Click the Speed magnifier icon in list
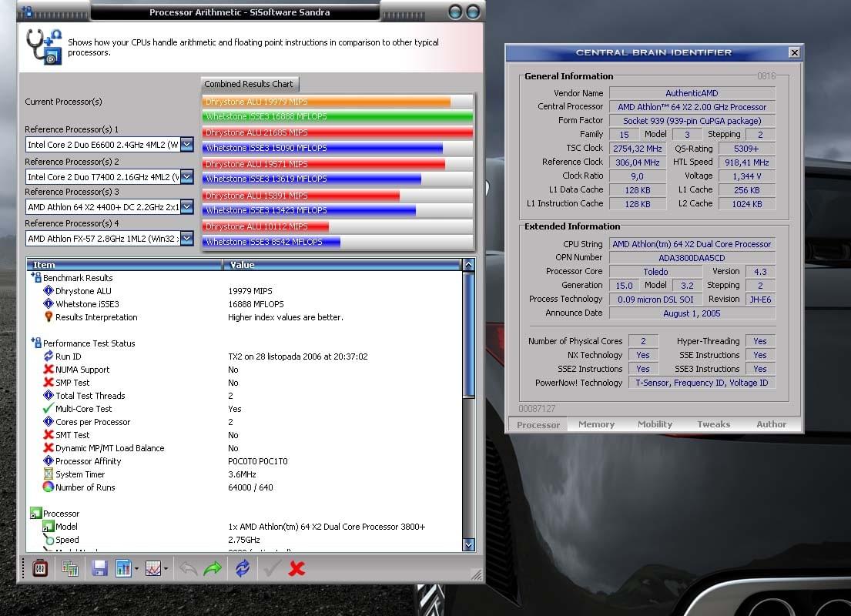The image size is (851, 616). coord(49,540)
